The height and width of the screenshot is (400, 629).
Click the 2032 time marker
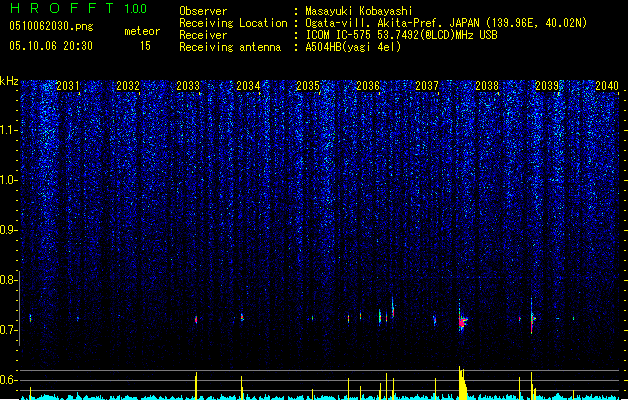point(128,86)
